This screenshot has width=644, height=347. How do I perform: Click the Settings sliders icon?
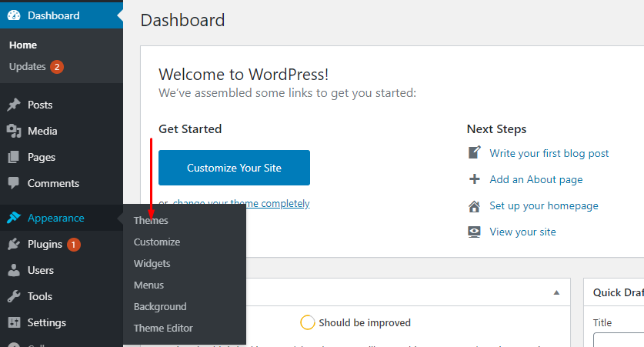point(14,322)
